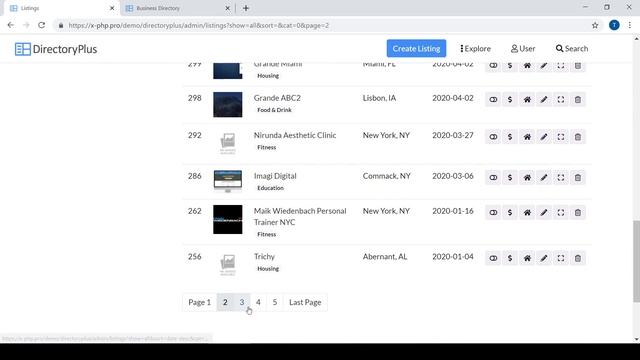Image resolution: width=640 pixels, height=360 pixels.
Task: Click home icon for Grande ABC2
Action: 527,100
